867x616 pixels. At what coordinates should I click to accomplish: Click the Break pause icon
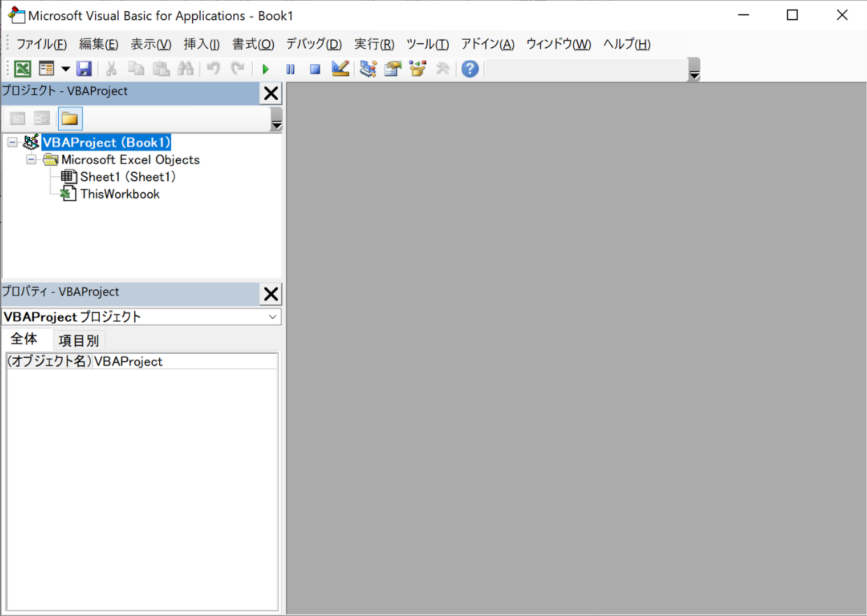[290, 69]
